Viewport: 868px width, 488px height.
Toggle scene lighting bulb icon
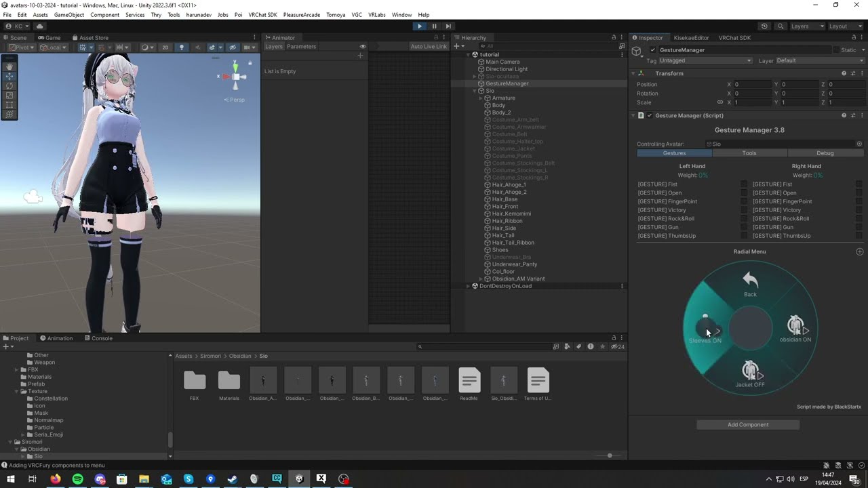click(181, 47)
